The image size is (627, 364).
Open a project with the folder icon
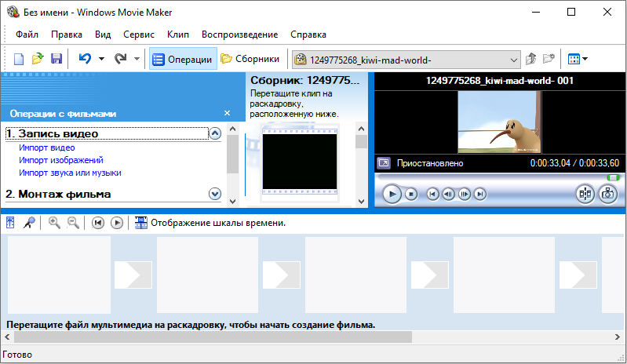[38, 59]
